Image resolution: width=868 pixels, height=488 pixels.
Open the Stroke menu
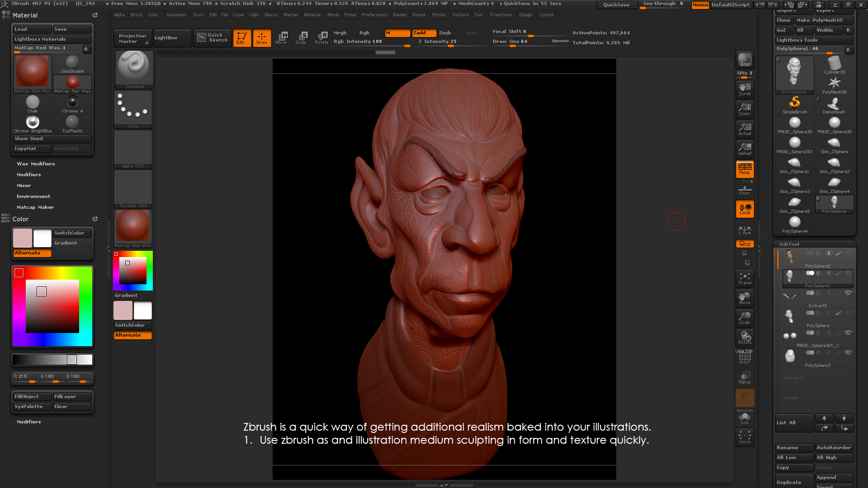[439, 14]
